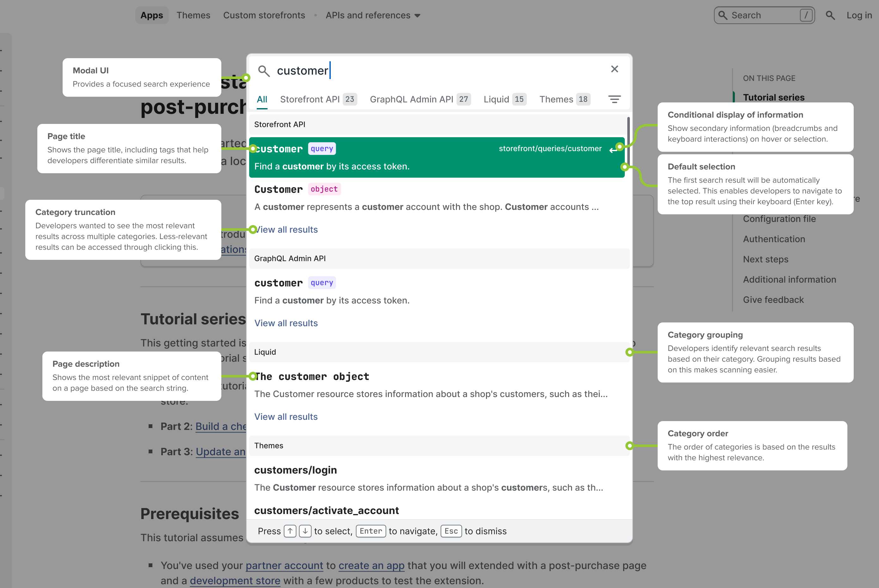View all results under GraphQL Admin API
The image size is (879, 588).
pos(286,323)
